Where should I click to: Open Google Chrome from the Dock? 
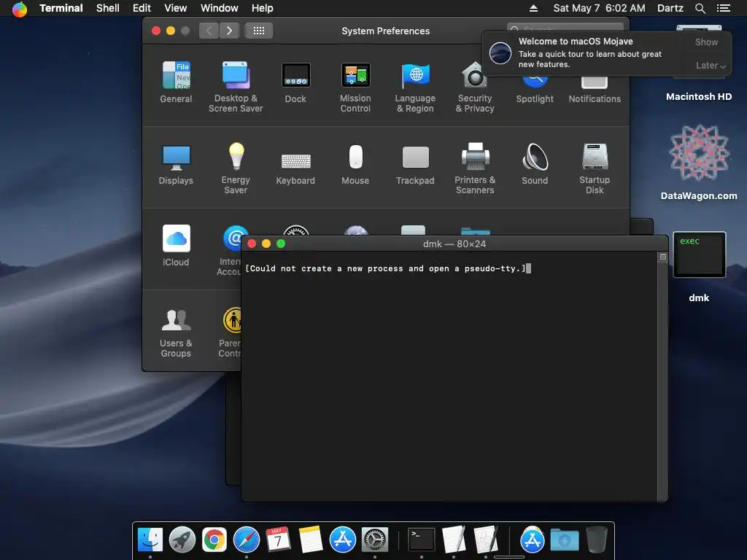(214, 540)
